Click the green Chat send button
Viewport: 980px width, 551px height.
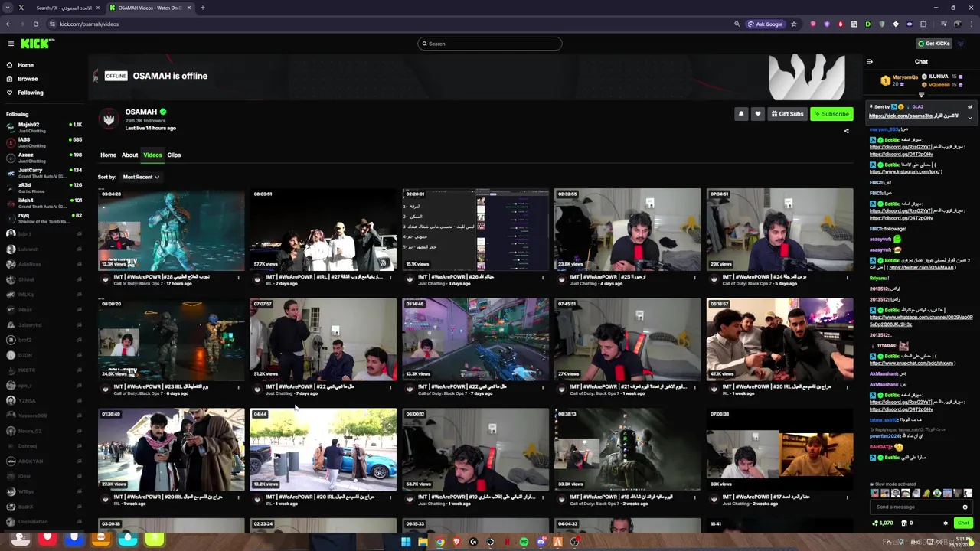963,523
